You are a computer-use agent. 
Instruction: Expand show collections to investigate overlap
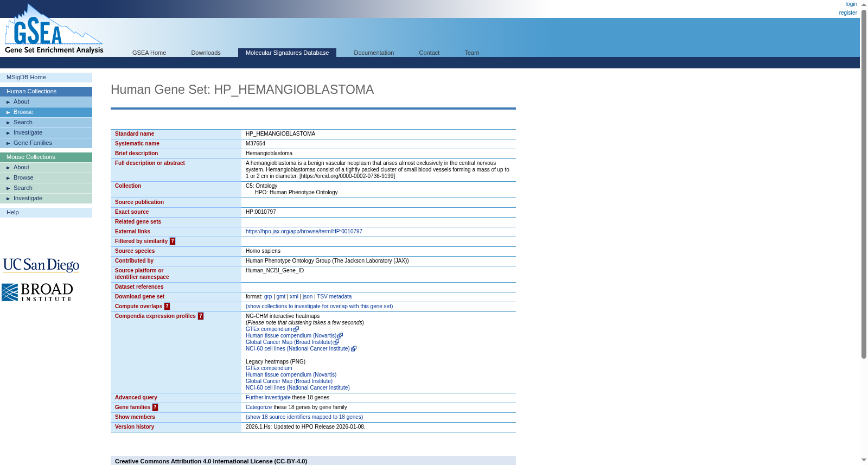click(319, 307)
